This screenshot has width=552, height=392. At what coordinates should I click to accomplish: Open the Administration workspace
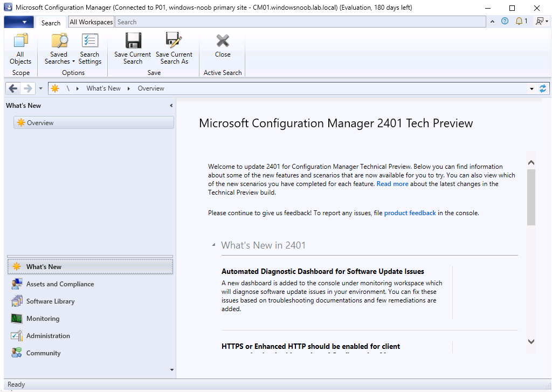pyautogui.click(x=90, y=335)
